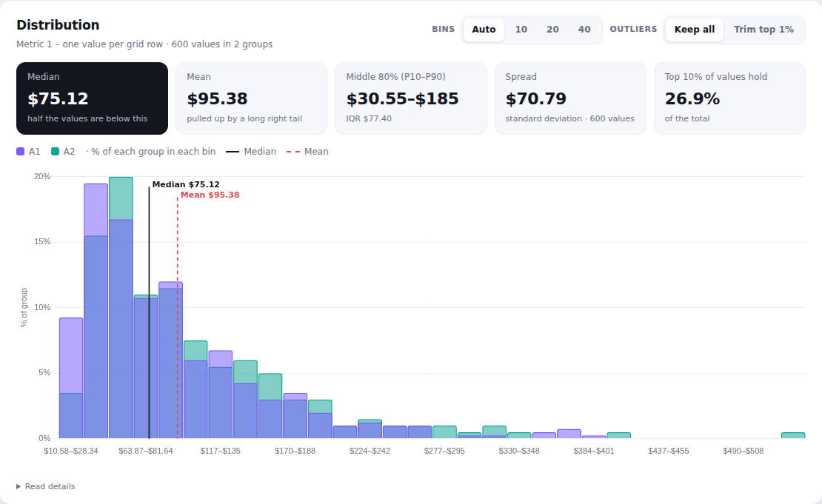Click the $490–$508 axis label
Viewport: 822px width, 504px height.
point(744,451)
